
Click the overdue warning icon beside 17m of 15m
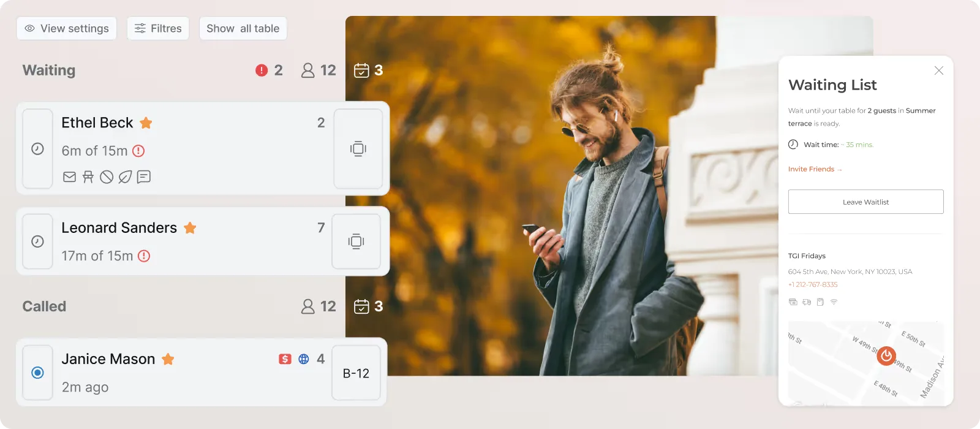click(144, 256)
